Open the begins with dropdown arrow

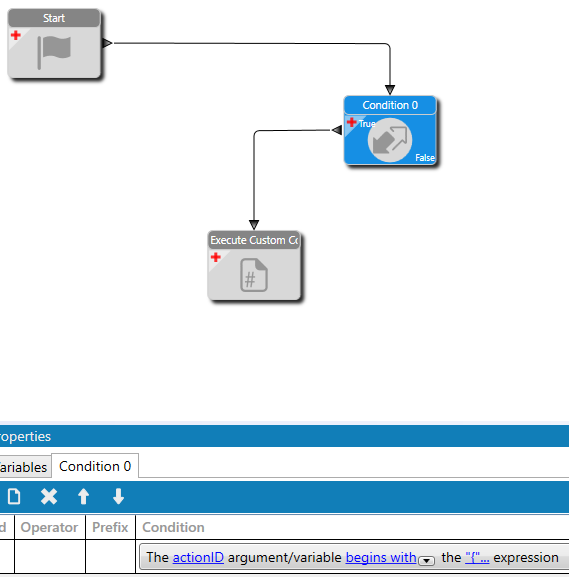pos(427,560)
